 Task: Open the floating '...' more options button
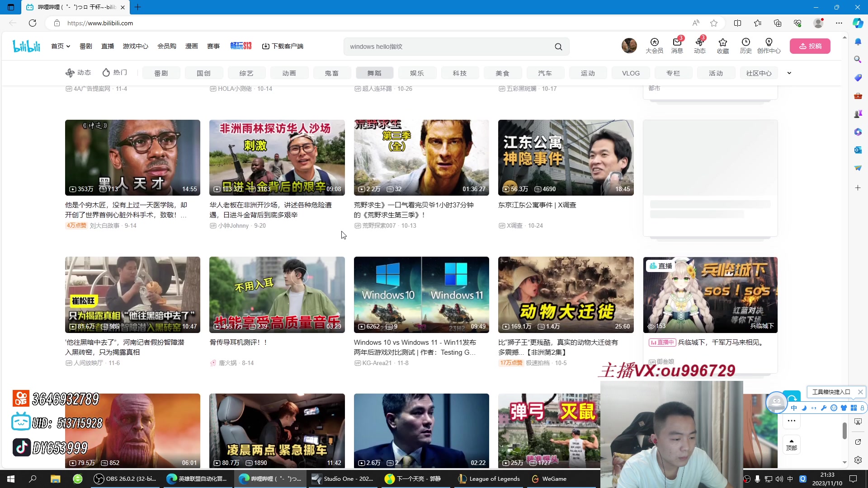pyautogui.click(x=792, y=421)
